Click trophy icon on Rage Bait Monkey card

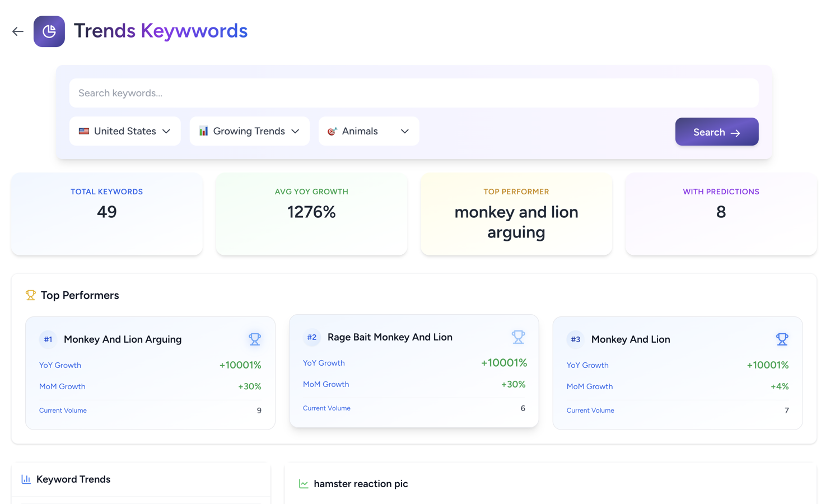pyautogui.click(x=518, y=337)
